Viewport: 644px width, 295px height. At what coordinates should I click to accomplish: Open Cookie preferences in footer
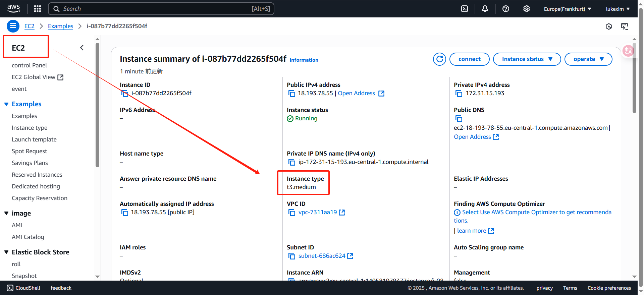tap(609, 288)
